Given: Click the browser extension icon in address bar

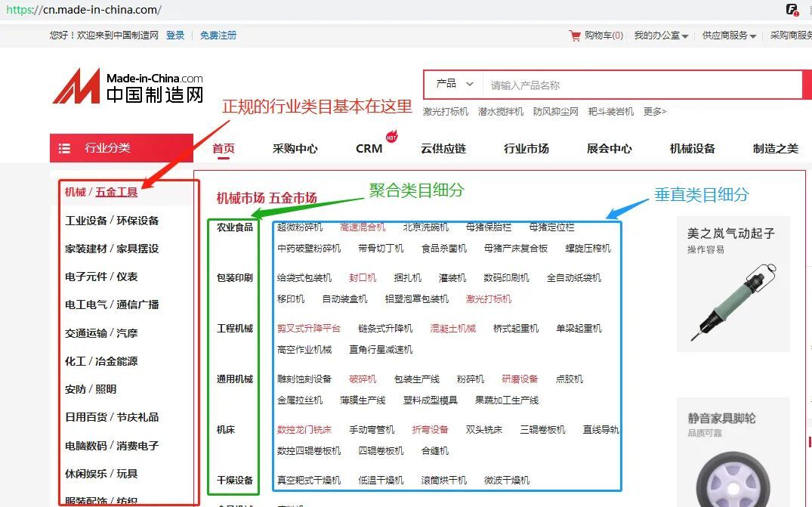Looking at the screenshot, I should pos(792,10).
